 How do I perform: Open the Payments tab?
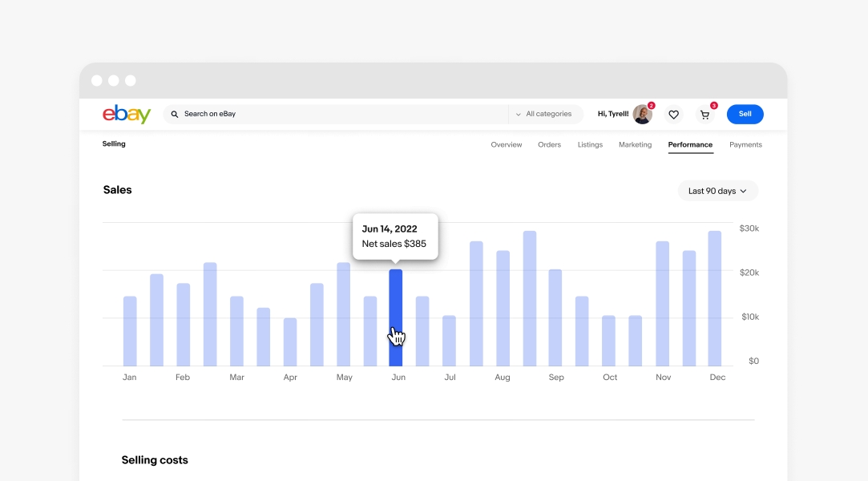point(745,145)
